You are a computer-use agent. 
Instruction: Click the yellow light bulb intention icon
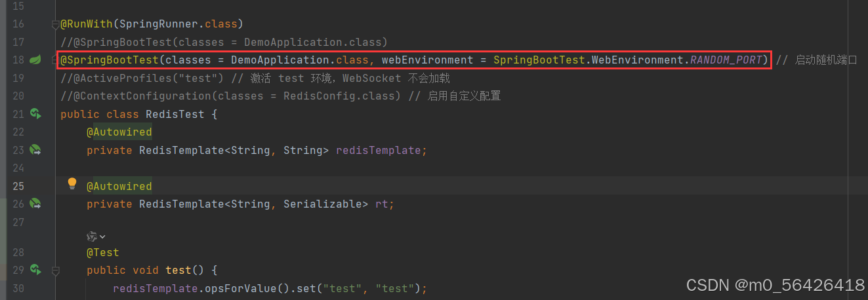(x=72, y=184)
